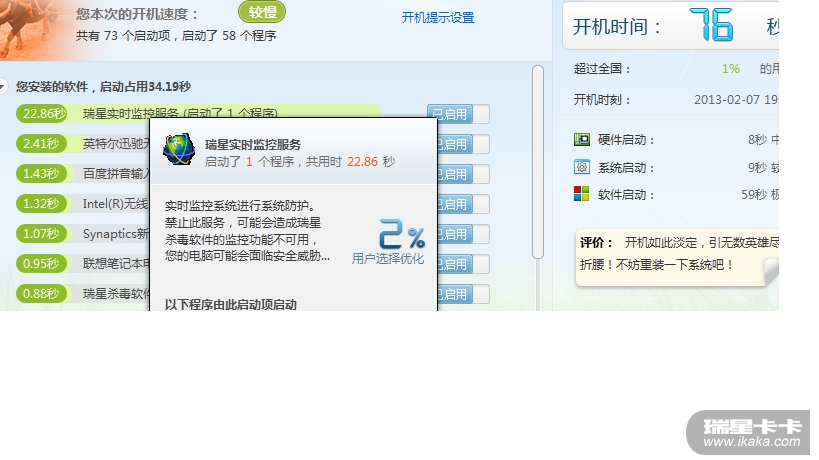Image resolution: width=819 pixels, height=460 pixels.
Task: Click the 8秒 hardware startup value
Action: click(757, 139)
